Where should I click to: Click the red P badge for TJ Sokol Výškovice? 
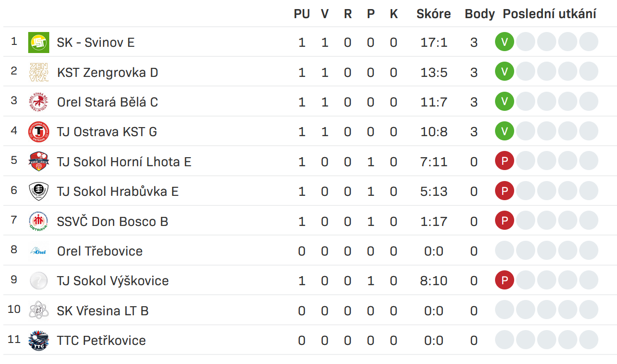(x=504, y=280)
